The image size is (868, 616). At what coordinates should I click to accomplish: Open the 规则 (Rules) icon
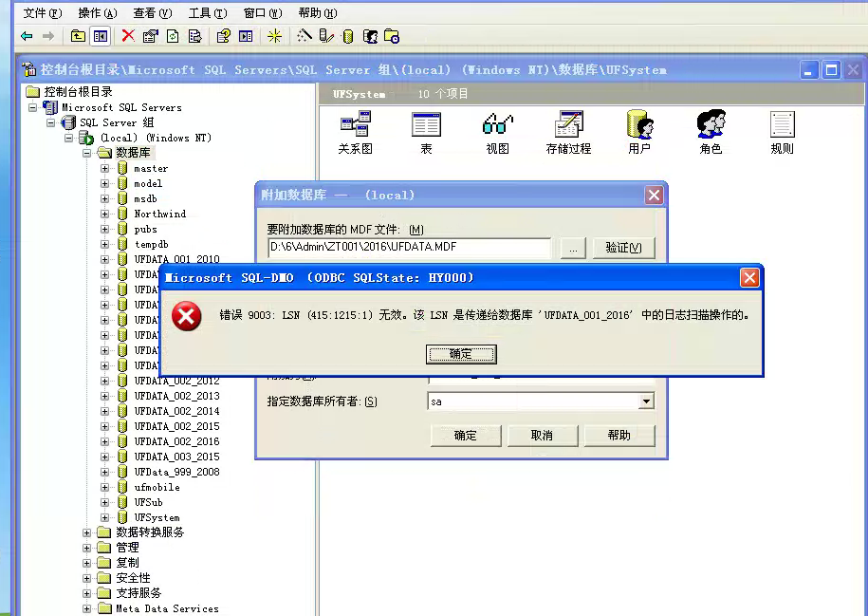(783, 133)
